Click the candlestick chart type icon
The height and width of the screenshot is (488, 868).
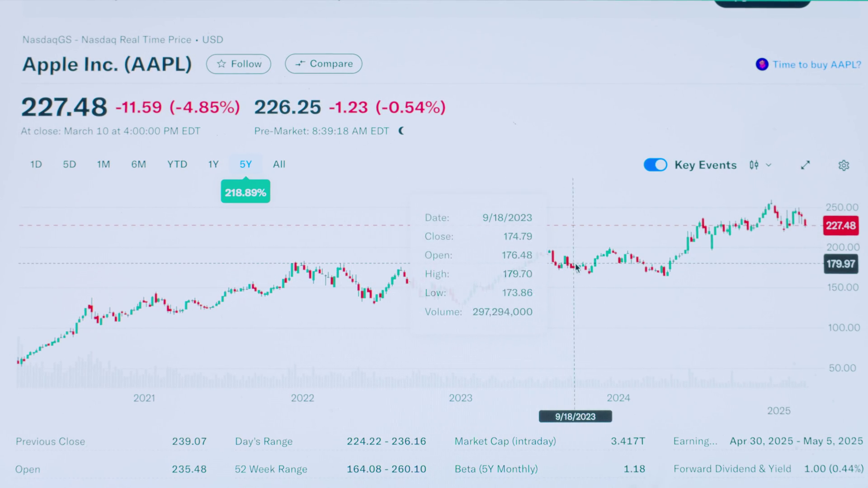[x=754, y=165]
